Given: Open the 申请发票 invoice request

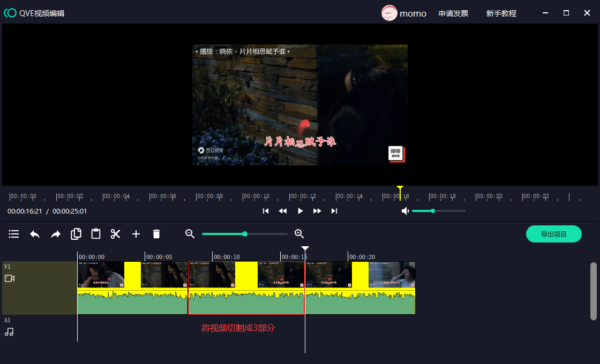Looking at the screenshot, I should click(453, 13).
